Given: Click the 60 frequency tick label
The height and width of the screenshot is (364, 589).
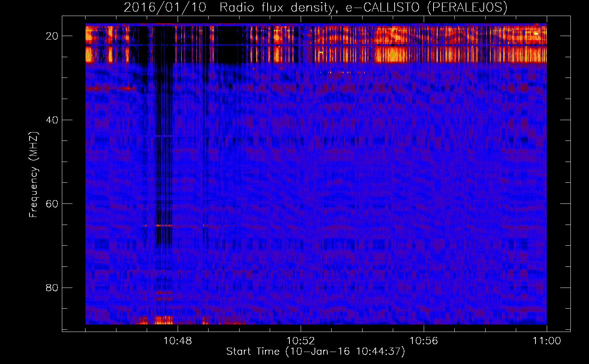Looking at the screenshot, I should (x=52, y=203).
